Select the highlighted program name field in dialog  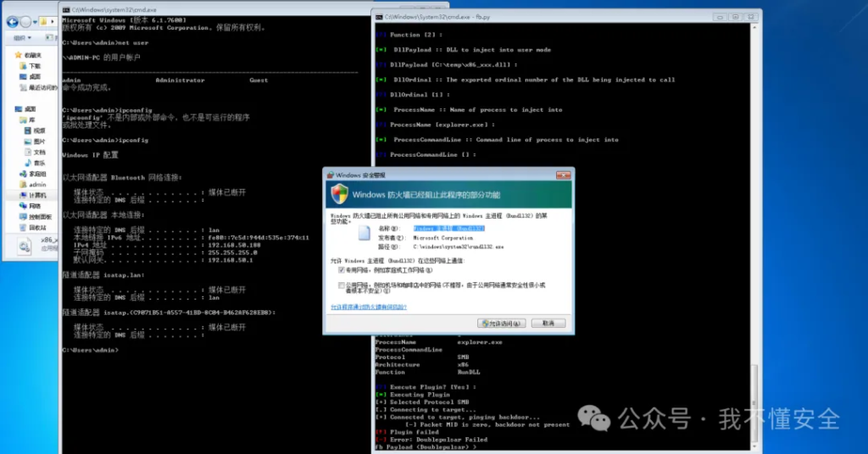449,229
